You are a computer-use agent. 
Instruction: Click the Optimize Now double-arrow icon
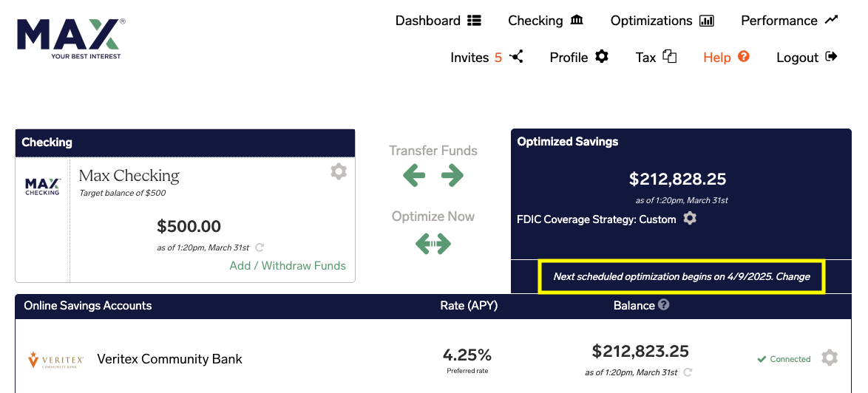tap(433, 243)
